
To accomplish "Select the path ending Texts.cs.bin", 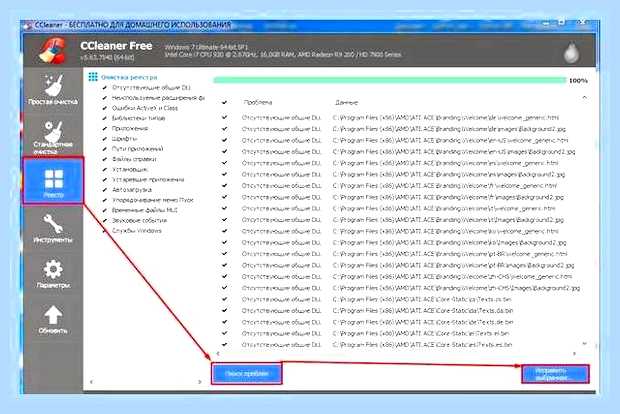I will point(422,299).
